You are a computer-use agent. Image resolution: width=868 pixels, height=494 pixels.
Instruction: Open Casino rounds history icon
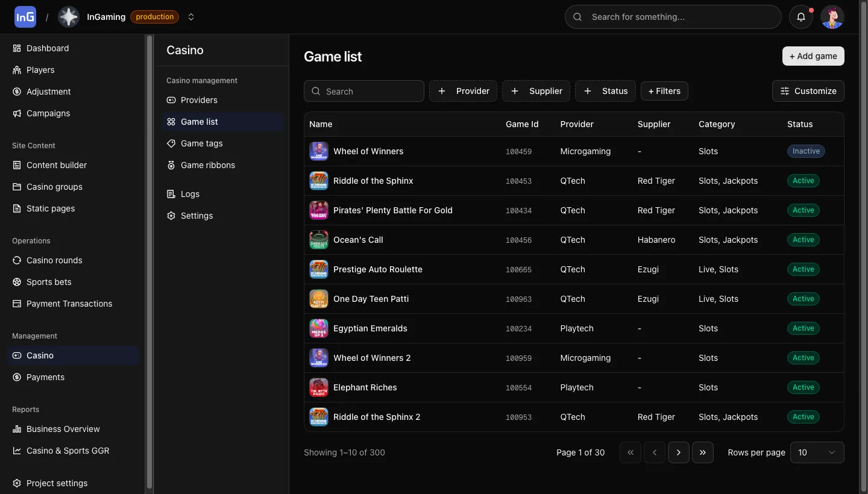17,260
